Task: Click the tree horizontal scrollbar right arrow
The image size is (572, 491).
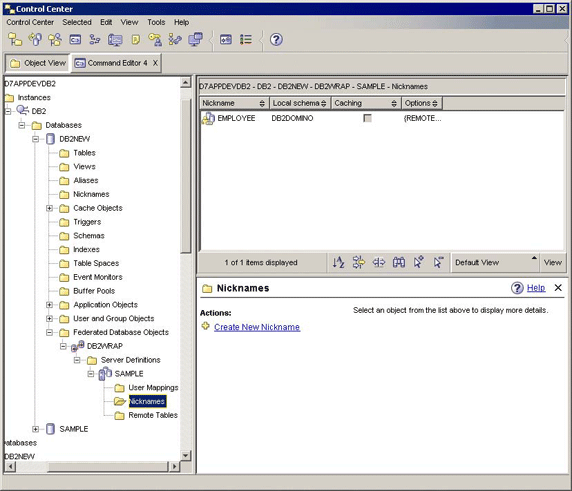Action: point(175,466)
